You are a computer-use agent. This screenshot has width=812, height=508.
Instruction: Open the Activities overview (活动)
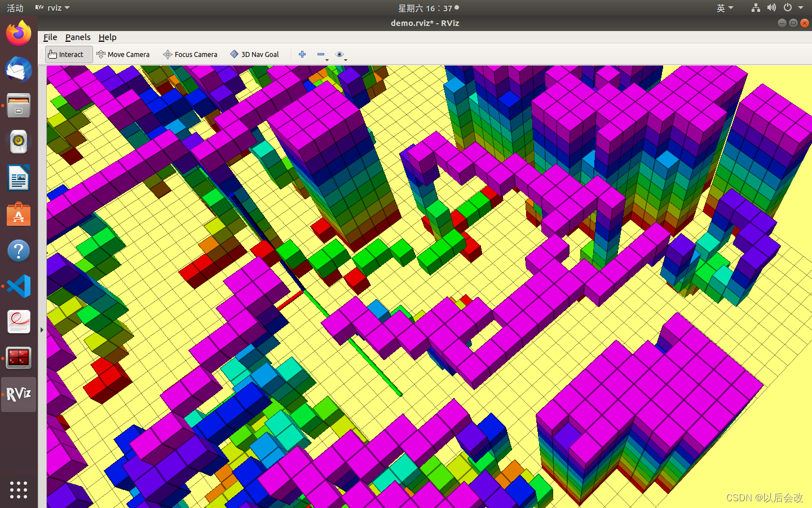click(x=15, y=8)
